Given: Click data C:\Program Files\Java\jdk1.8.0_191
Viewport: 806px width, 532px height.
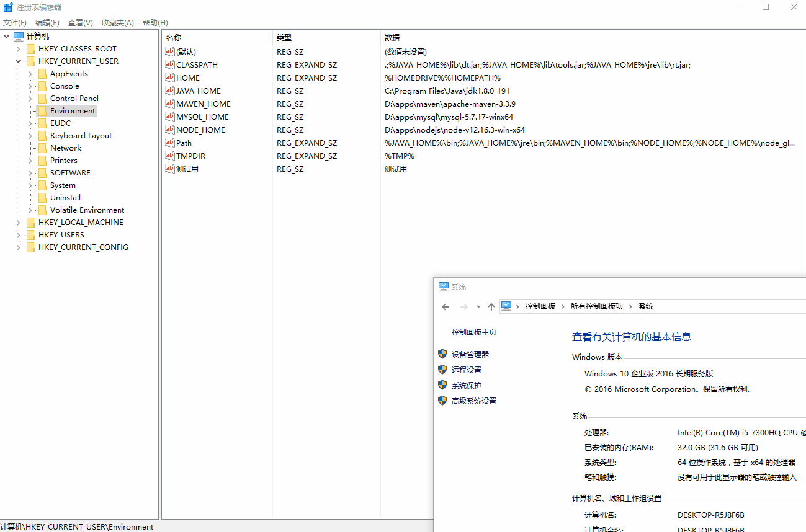Looking at the screenshot, I should [447, 91].
